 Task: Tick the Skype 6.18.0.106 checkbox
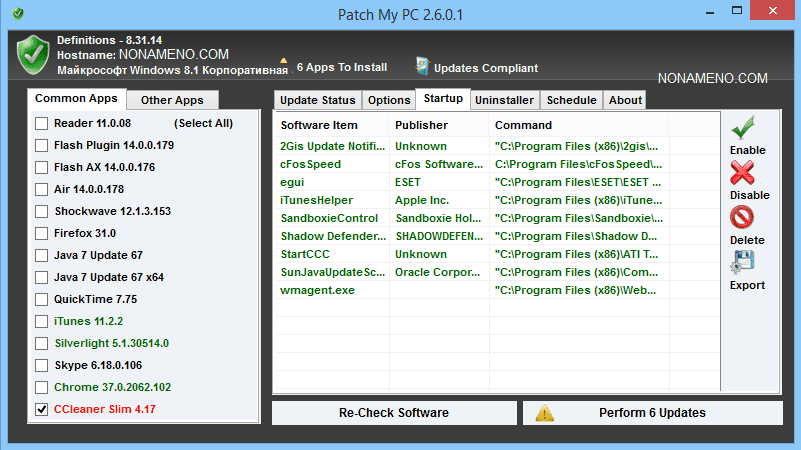coord(41,365)
